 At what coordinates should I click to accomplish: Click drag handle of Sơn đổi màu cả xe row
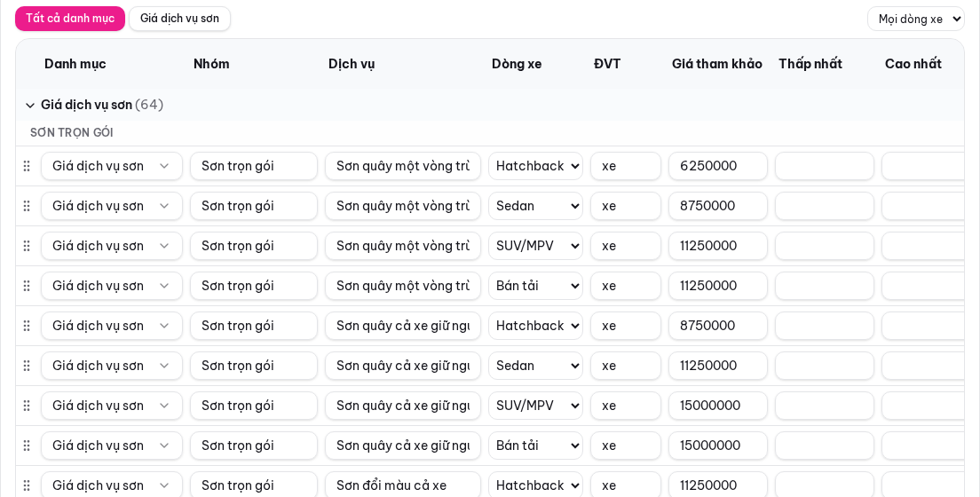click(27, 485)
